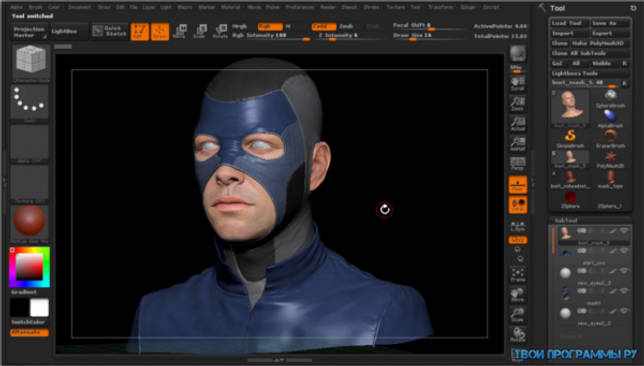Image resolution: width=644 pixels, height=366 pixels.
Task: Click the orange Alternate button
Action: (29, 333)
